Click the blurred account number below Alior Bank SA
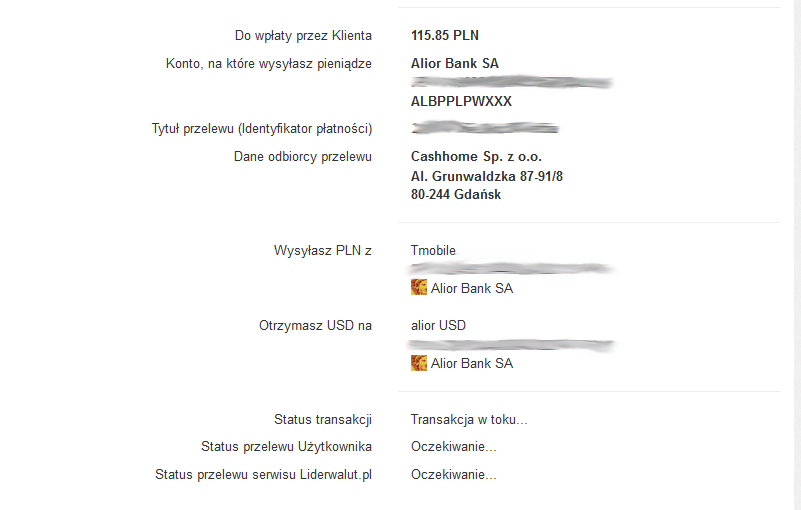This screenshot has width=801, height=510. [511, 82]
